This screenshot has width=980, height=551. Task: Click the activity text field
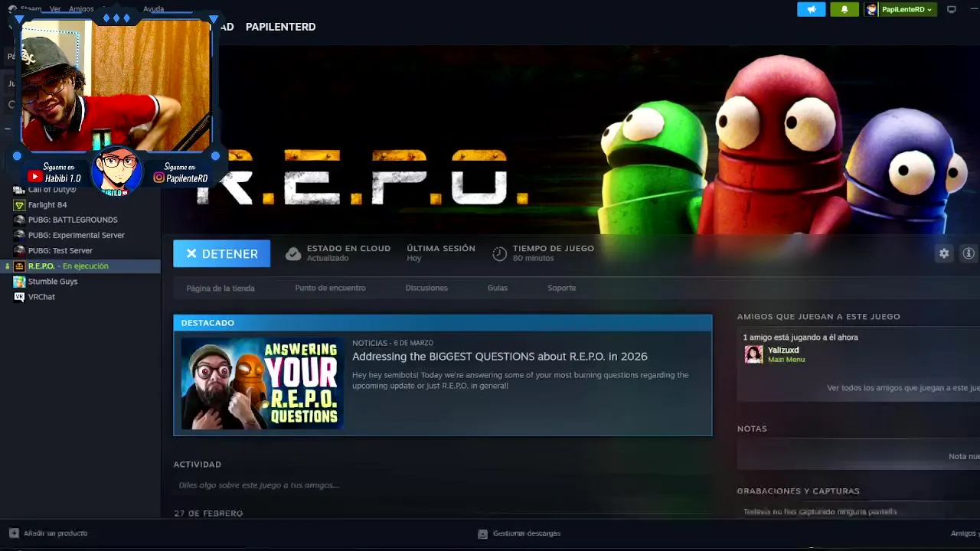click(442, 485)
